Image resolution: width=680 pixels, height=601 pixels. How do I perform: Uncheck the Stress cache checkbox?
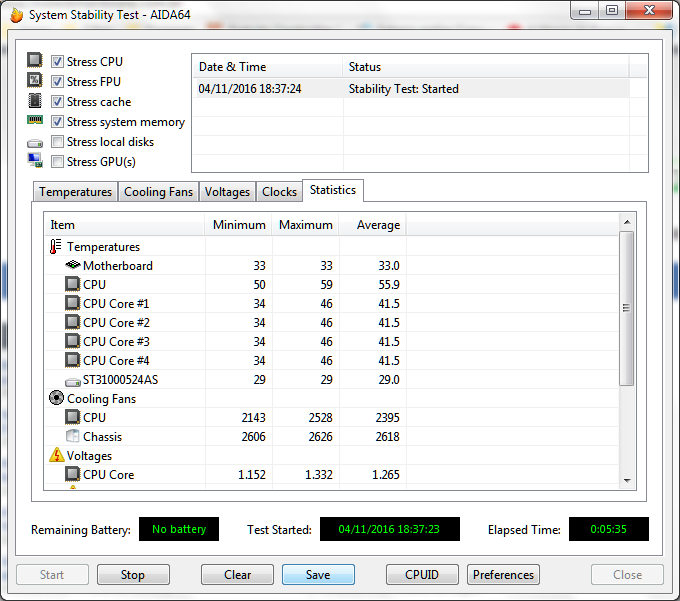point(57,102)
